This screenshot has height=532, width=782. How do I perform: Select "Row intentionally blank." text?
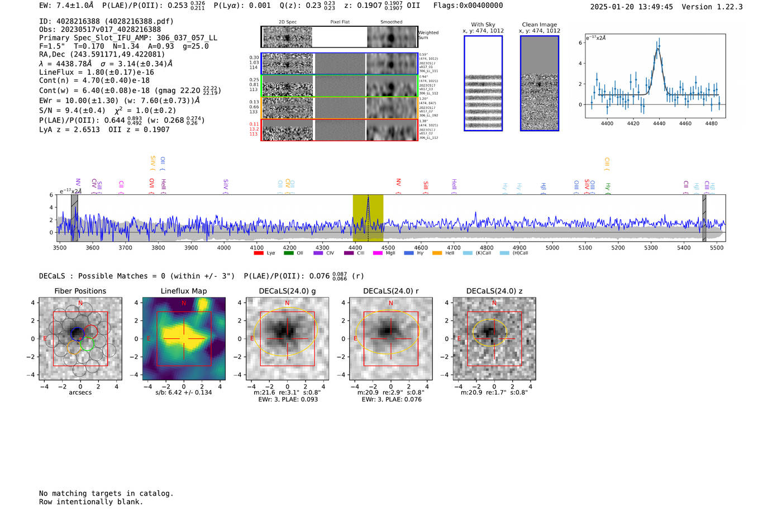tap(91, 502)
